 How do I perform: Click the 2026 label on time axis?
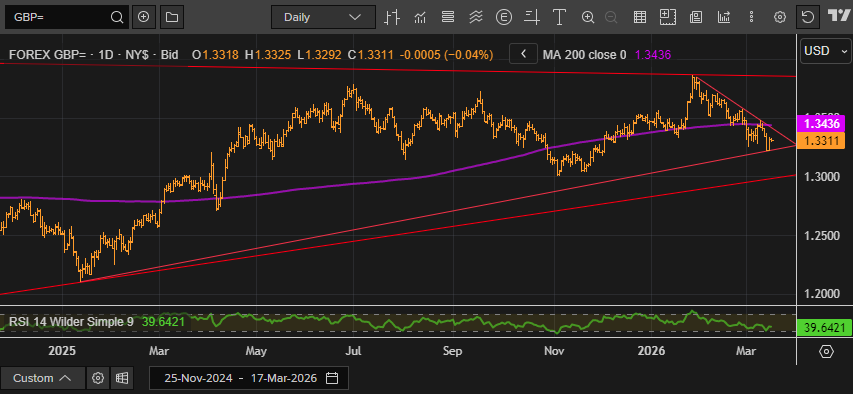[x=651, y=352]
